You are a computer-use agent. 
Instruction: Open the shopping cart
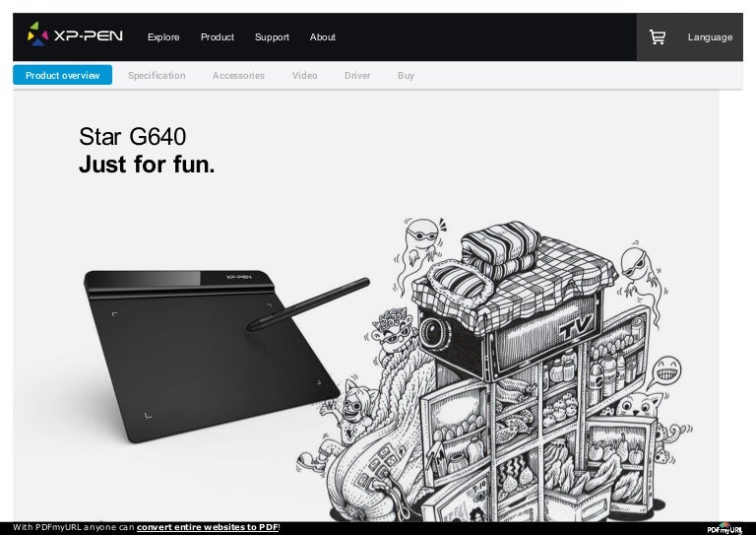coord(658,37)
